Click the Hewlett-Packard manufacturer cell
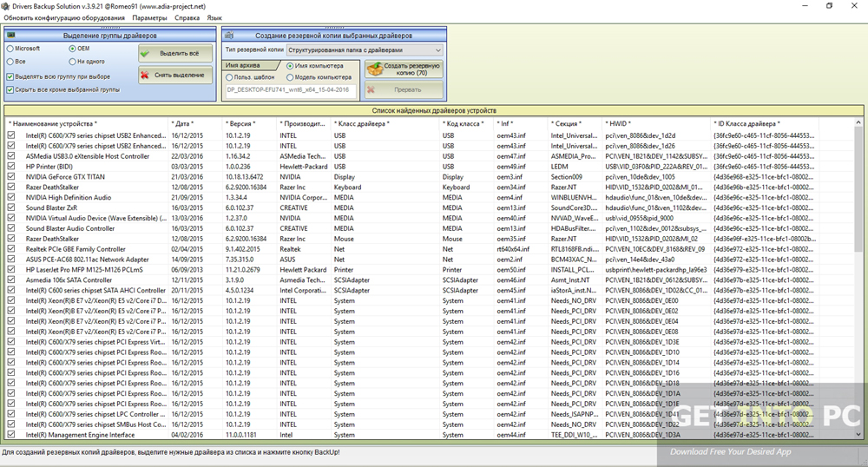The width and height of the screenshot is (868, 467). pyautogui.click(x=303, y=166)
